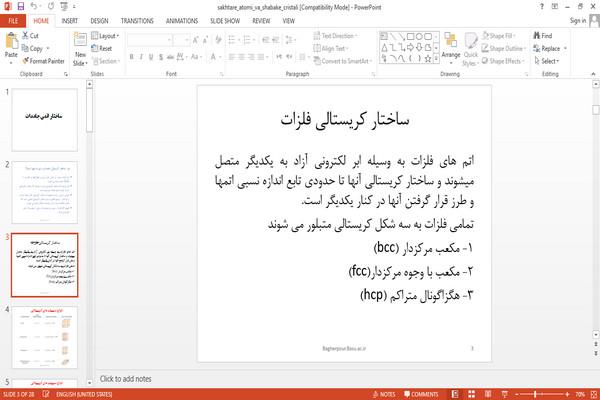Start Slide Show from status bar
600x400 pixels.
504,394
